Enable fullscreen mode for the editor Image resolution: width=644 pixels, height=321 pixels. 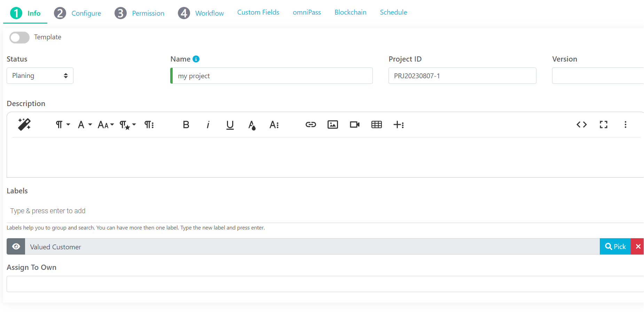pyautogui.click(x=604, y=125)
